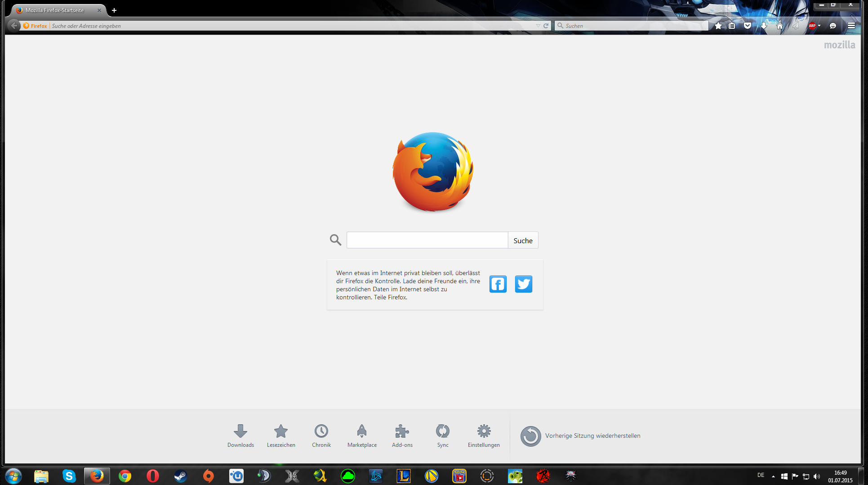Share Firefox on Facebook icon

coord(498,284)
